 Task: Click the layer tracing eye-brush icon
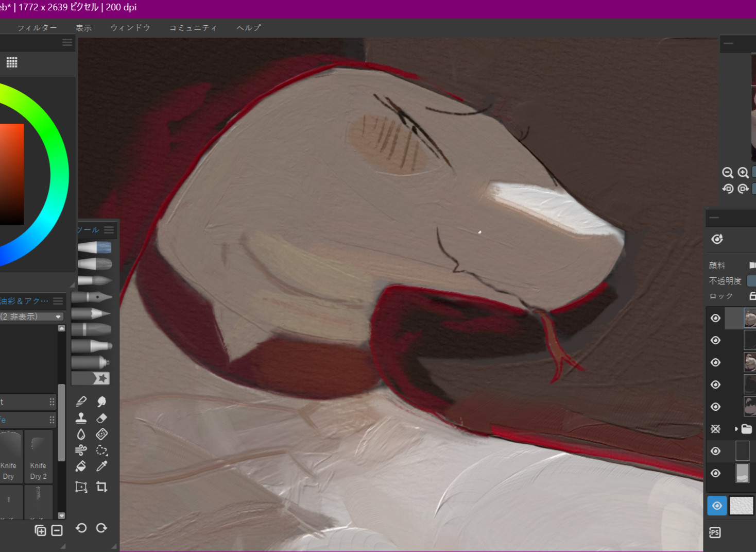click(x=717, y=239)
